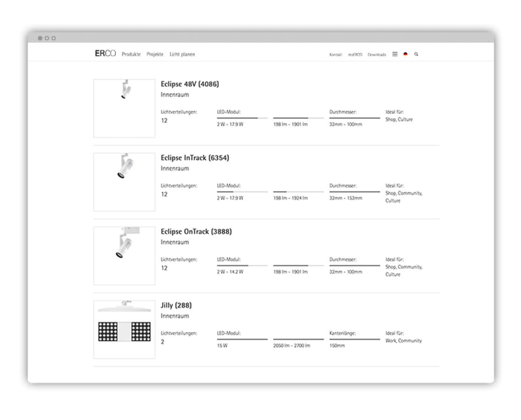Click 'Work, Community' under Jilly
Screen dimensions: 521x420
[x=403, y=341]
